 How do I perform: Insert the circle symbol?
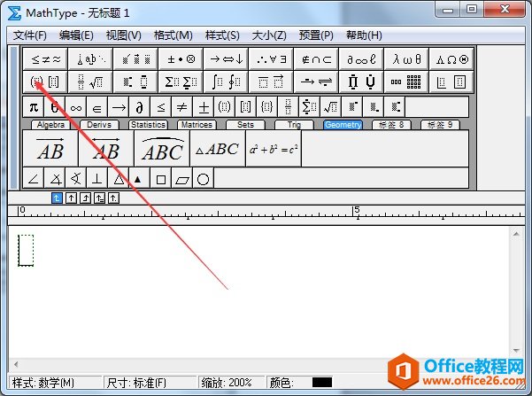204,178
